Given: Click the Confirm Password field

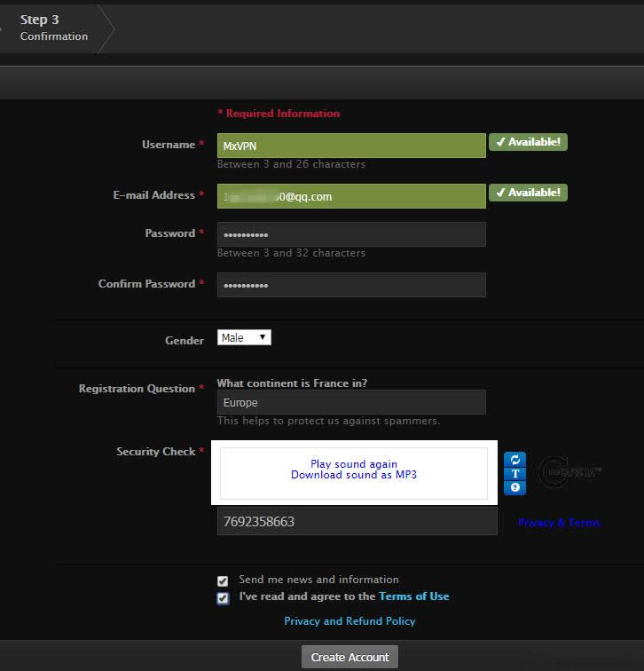Looking at the screenshot, I should pyautogui.click(x=351, y=285).
